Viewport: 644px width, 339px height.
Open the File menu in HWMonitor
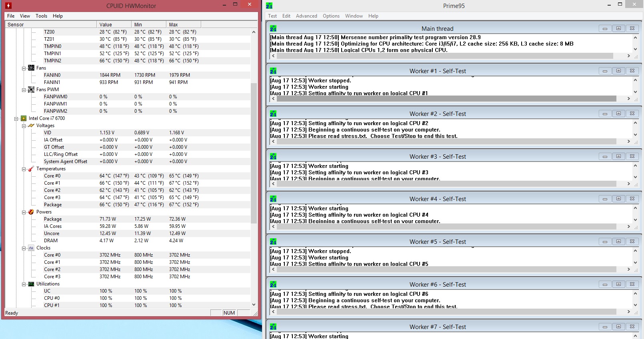tap(11, 16)
